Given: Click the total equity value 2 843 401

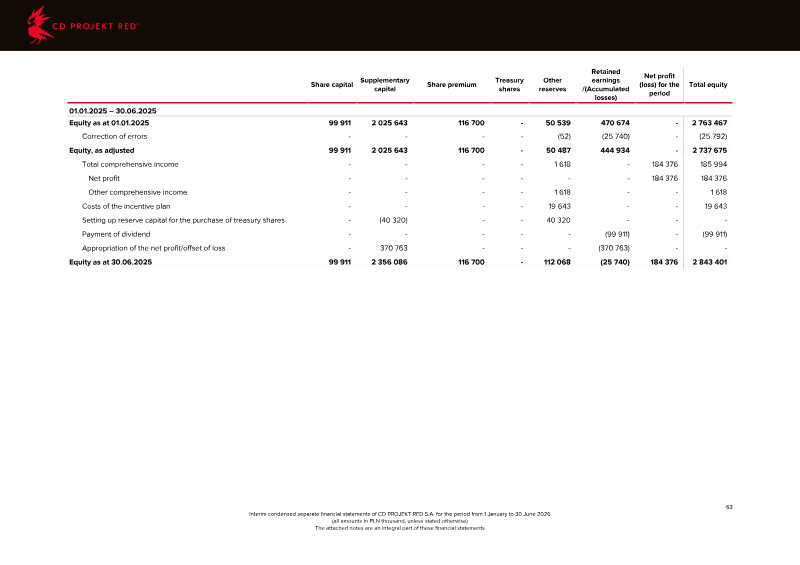Looking at the screenshot, I should [x=710, y=262].
